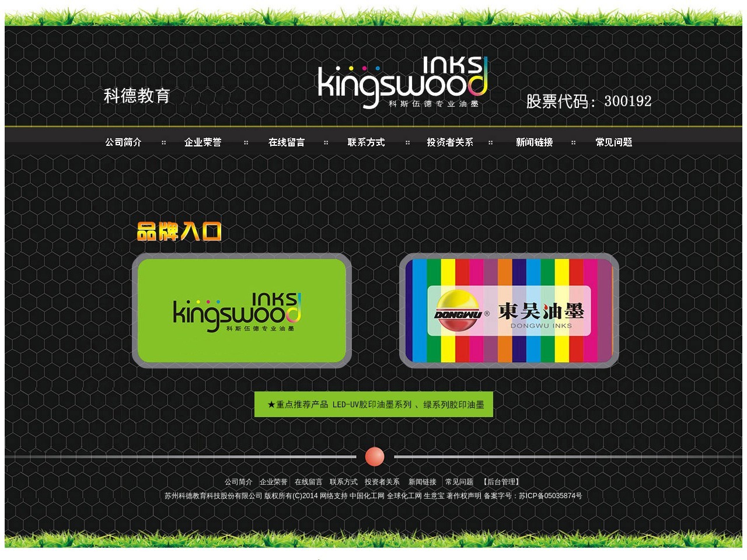
Task: Open 企业荣誉 in the top navigation bar
Action: (x=203, y=142)
